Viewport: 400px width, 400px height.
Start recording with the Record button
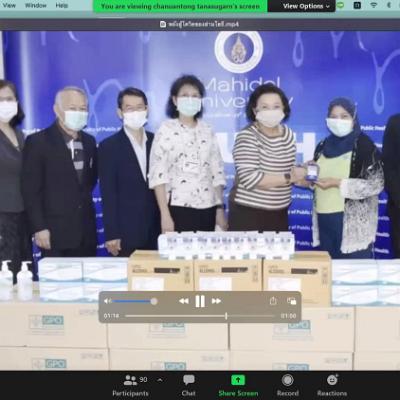287,385
